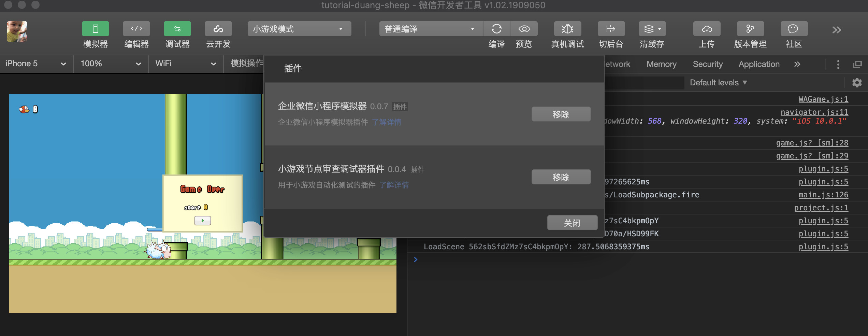Open 了解详情 for 企业微信小程序模拟器
868x336 pixels.
pos(387,122)
